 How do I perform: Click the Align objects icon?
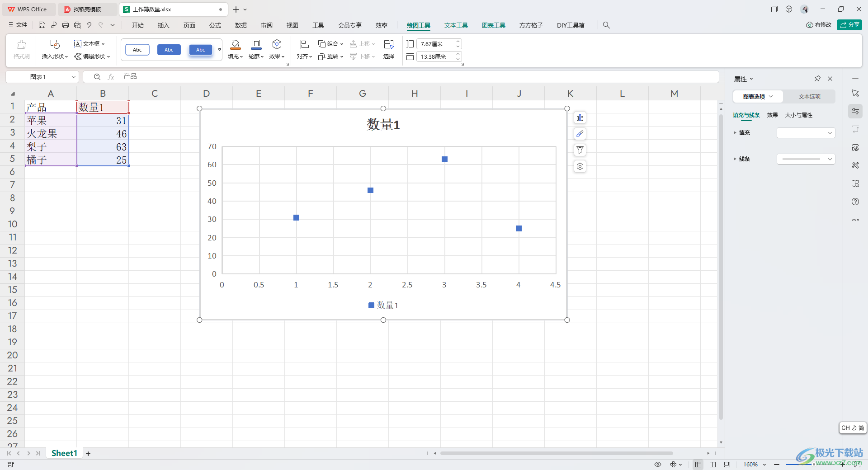pyautogui.click(x=305, y=44)
